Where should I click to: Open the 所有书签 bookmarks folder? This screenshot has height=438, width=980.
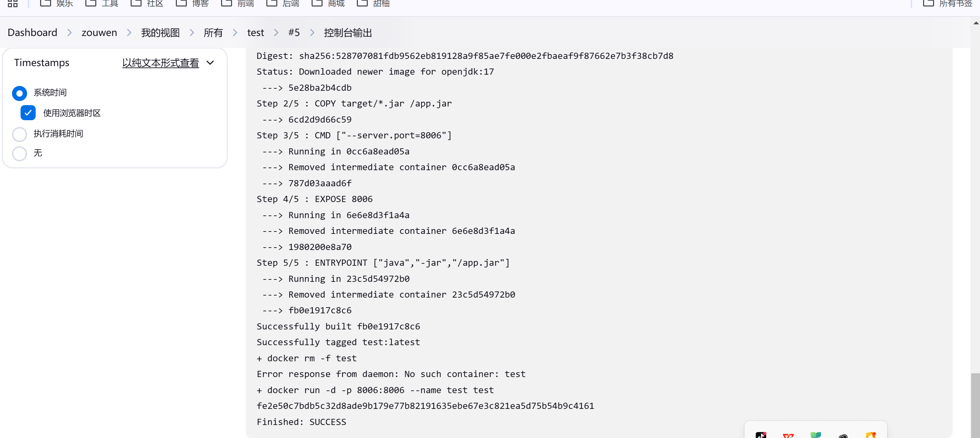pyautogui.click(x=948, y=3)
